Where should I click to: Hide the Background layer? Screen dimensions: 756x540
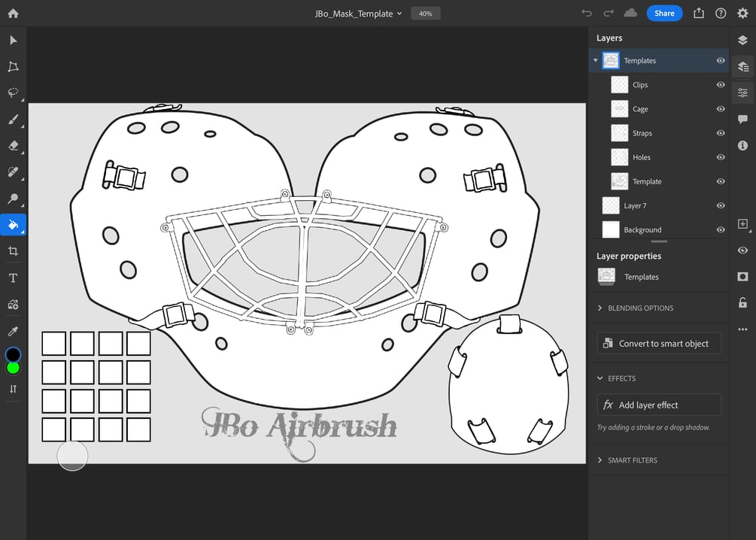[x=720, y=229]
